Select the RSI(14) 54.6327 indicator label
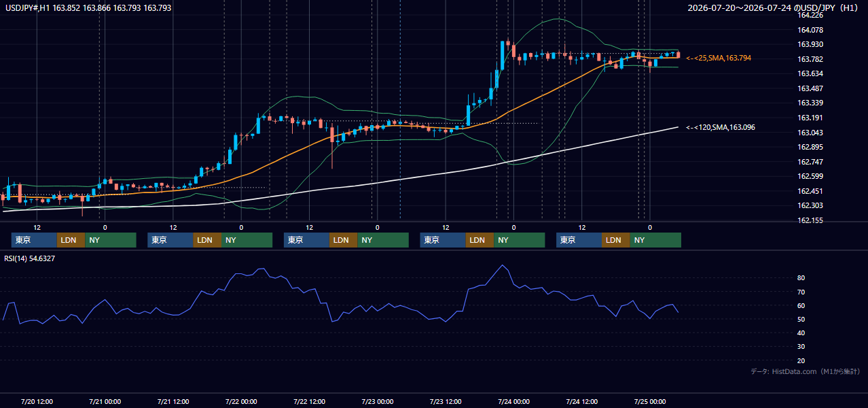This screenshot has height=408, width=868. (30, 258)
